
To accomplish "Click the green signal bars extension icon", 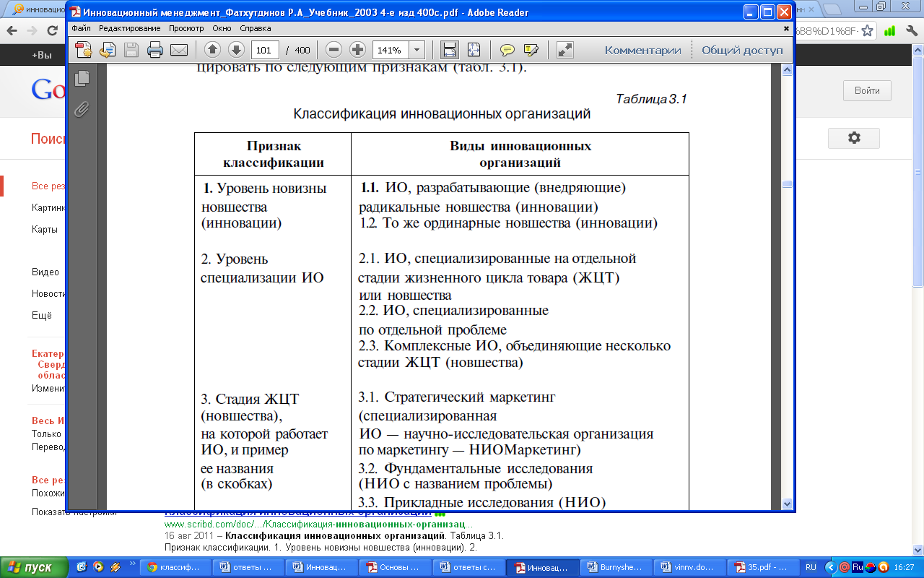I will [x=890, y=31].
